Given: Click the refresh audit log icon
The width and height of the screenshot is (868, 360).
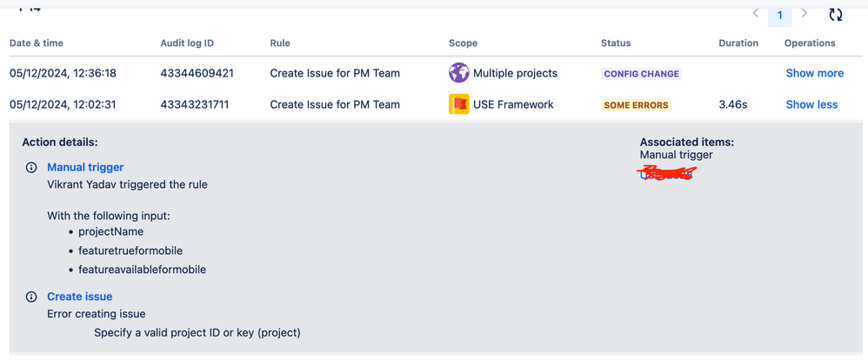Looking at the screenshot, I should (835, 14).
